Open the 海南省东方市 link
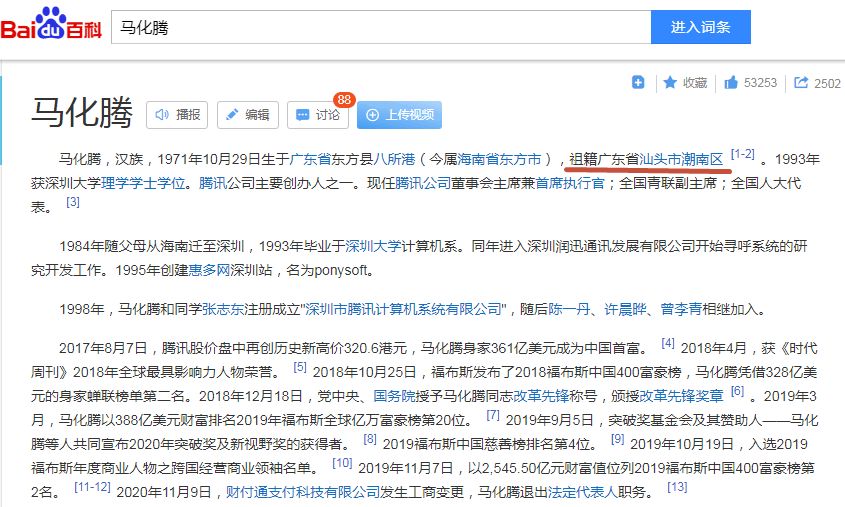Viewport: 845px width, 507px height. pyautogui.click(x=499, y=159)
